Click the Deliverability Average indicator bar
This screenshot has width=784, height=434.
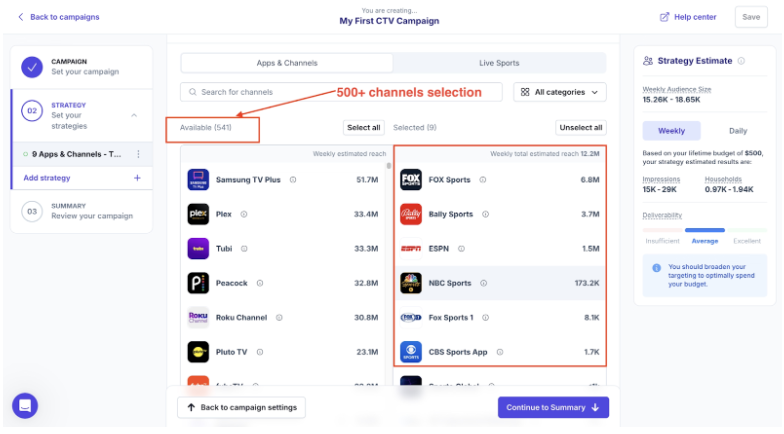(x=704, y=230)
